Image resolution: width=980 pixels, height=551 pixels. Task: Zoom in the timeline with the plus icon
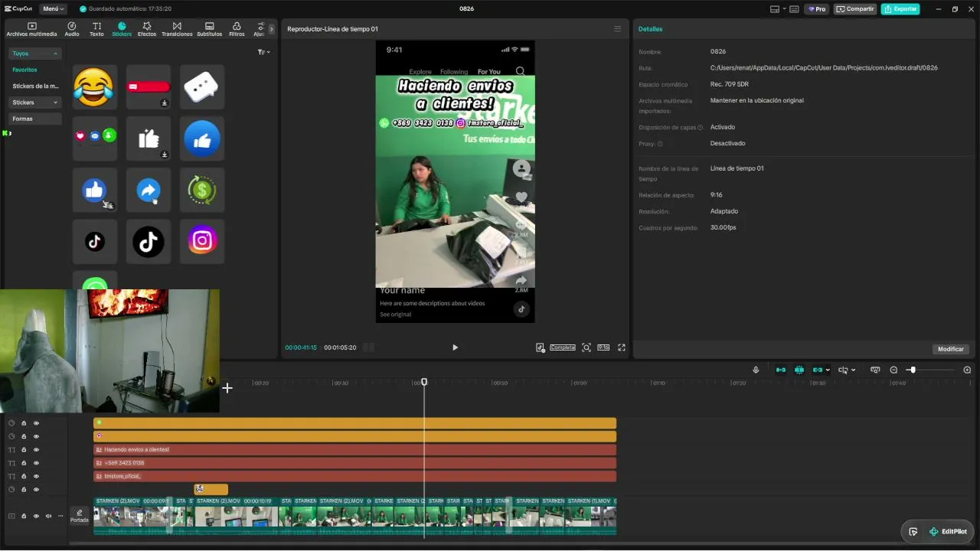967,370
